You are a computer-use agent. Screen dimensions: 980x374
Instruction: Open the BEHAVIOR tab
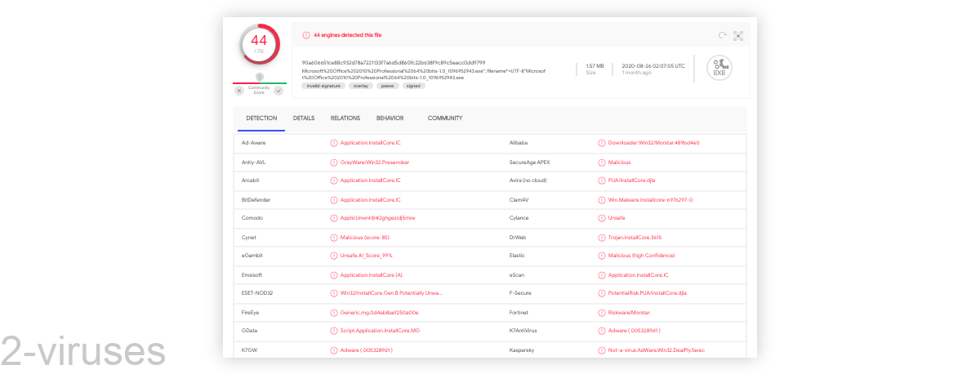click(x=390, y=118)
